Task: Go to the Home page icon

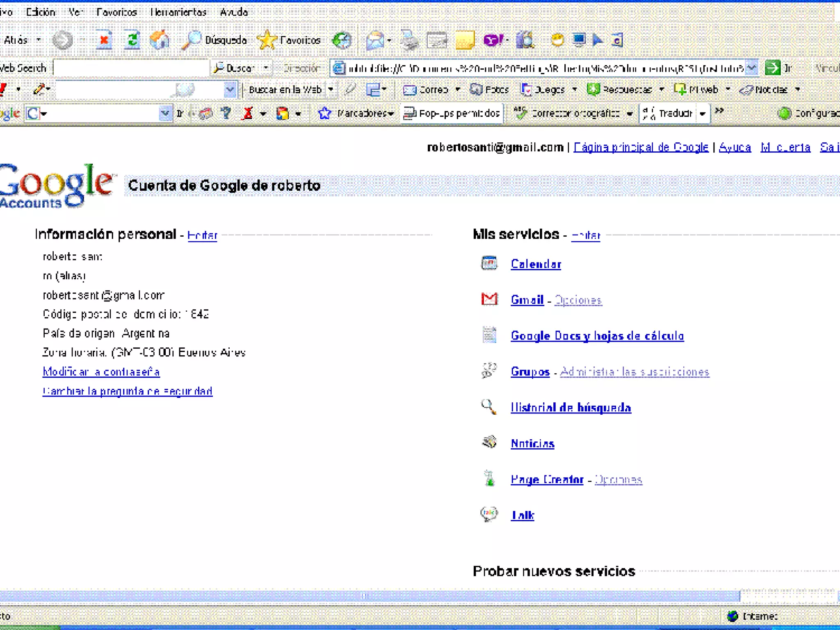Action: (160, 40)
